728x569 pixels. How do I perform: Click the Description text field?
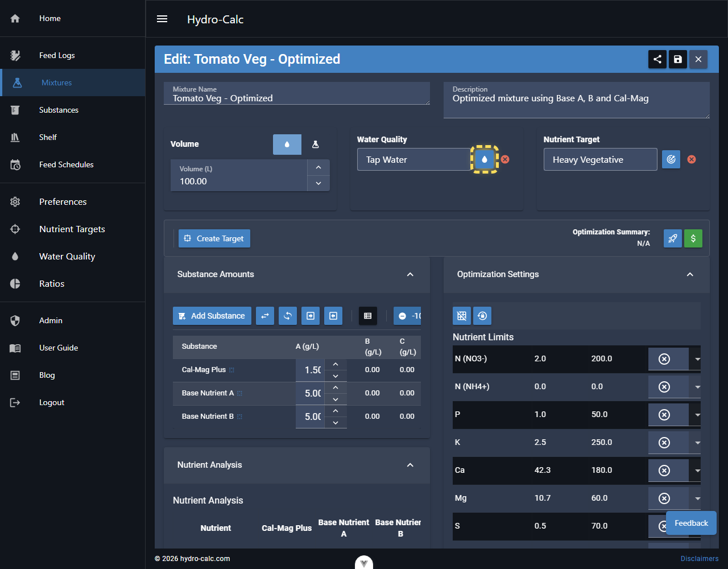point(577,100)
